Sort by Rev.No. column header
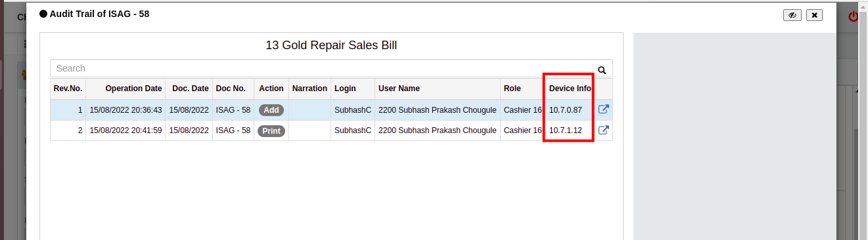Screen dimensions: 868x240 click(68, 89)
